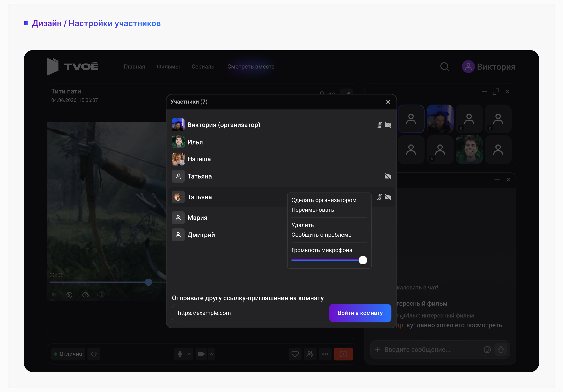This screenshot has height=392, width=563.
Task: Click the red leave room icon
Action: tap(343, 354)
